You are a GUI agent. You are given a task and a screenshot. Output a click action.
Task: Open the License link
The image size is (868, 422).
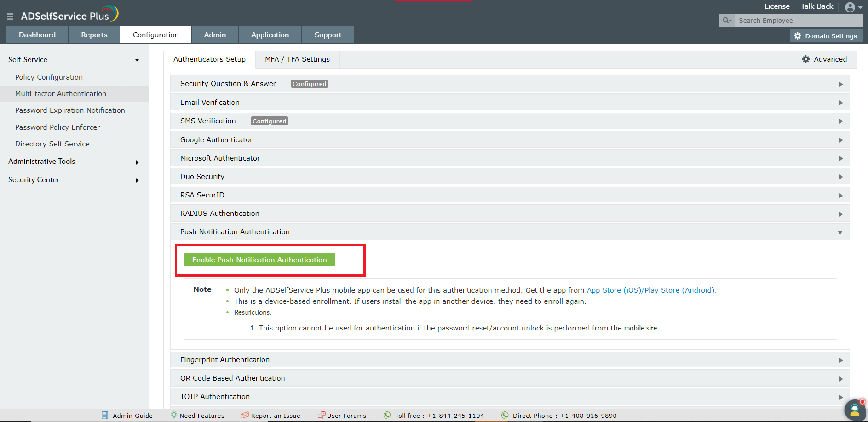click(777, 6)
